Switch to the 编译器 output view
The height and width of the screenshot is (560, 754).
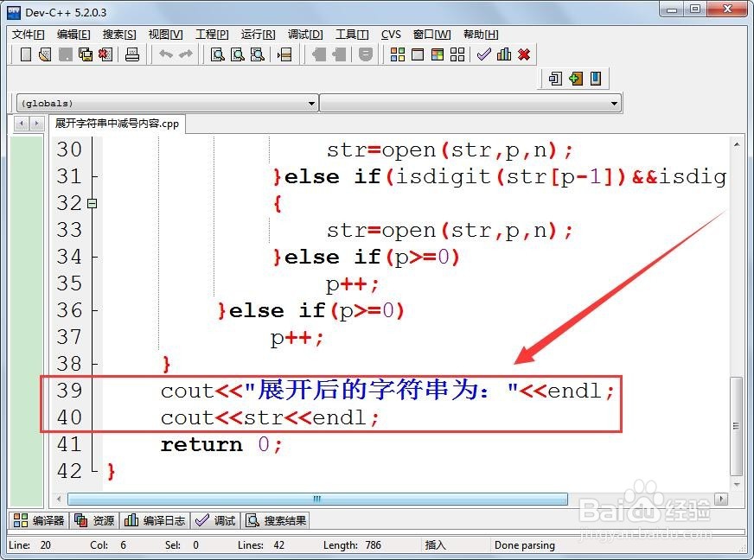37,519
